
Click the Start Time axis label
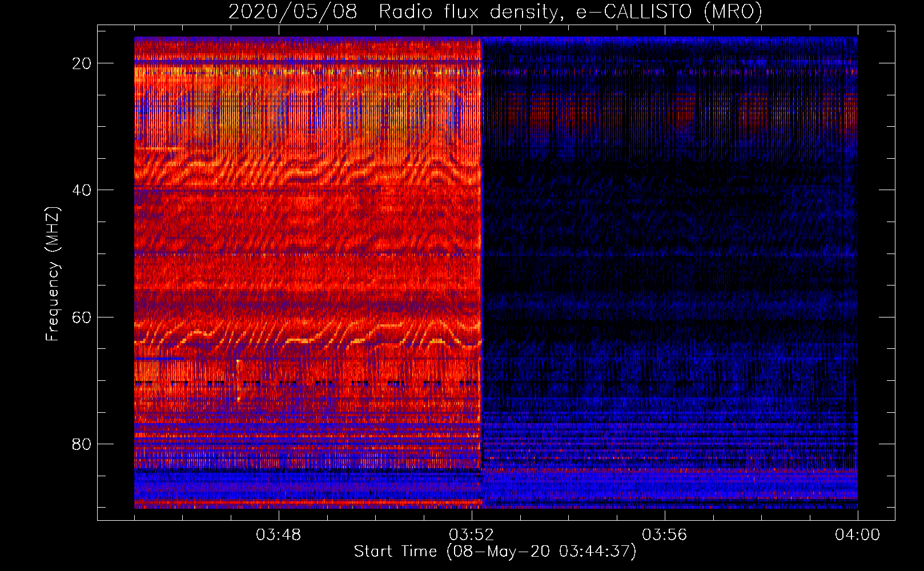coord(495,551)
